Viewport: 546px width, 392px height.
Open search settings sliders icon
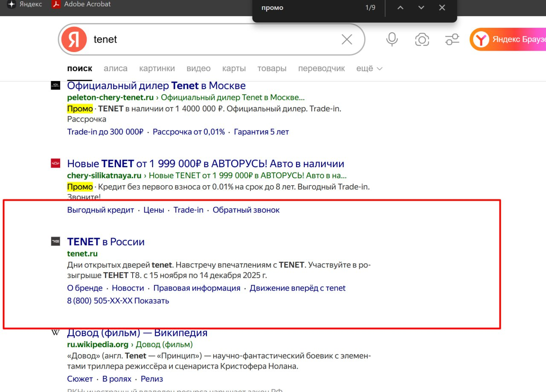pos(452,40)
